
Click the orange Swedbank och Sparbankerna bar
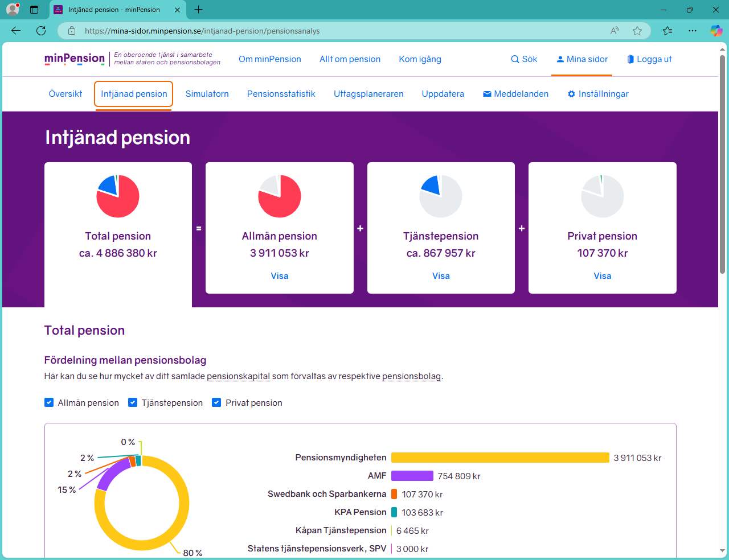[x=394, y=494]
